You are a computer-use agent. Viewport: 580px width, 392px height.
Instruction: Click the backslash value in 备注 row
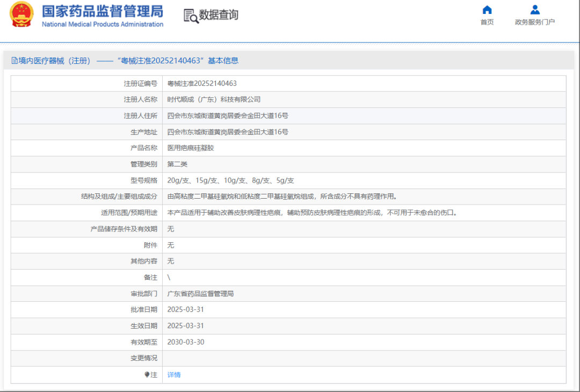coord(169,278)
